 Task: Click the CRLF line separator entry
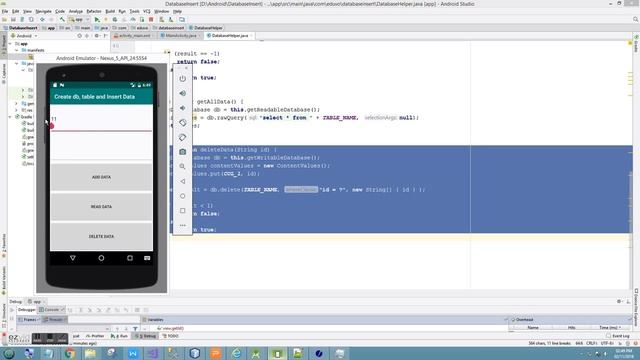pos(592,343)
